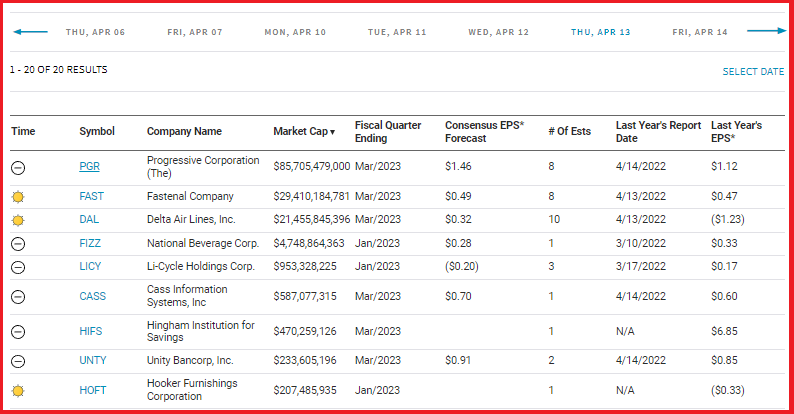Click the UNTY ticker link

pos(93,361)
